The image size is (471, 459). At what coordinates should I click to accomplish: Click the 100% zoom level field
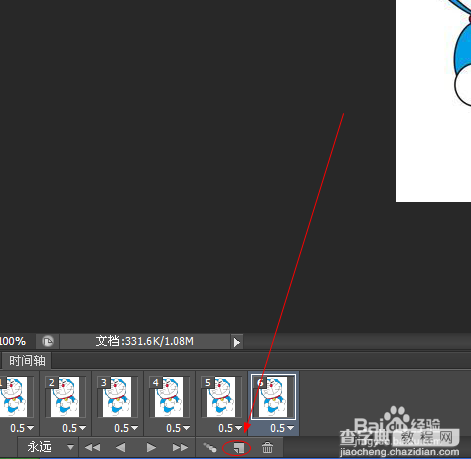13,341
